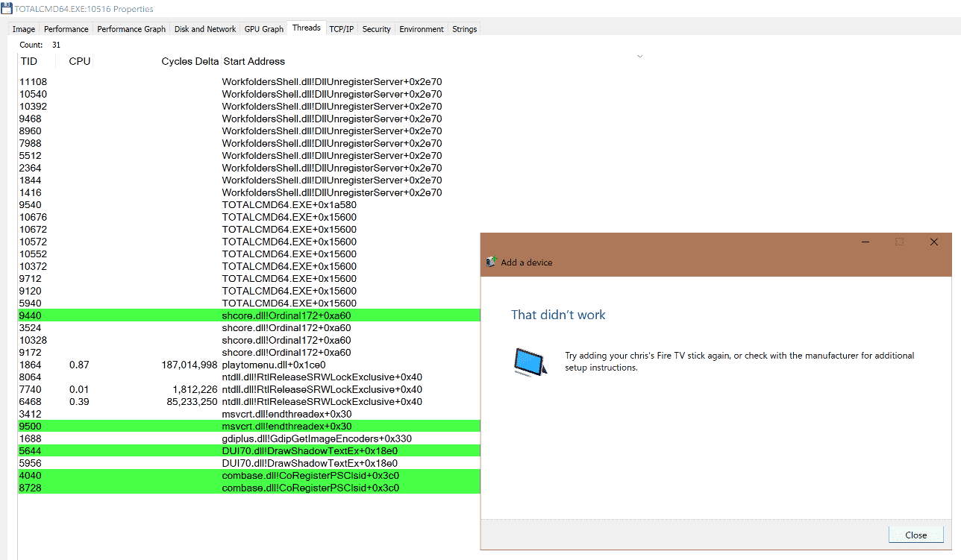
Task: Switch to the TCP/IP tab
Action: pos(342,29)
